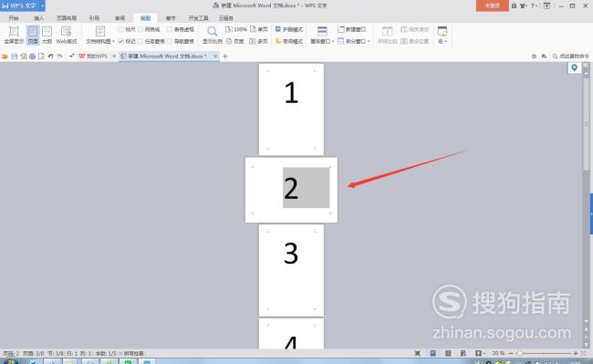Set zoom to 100% in ribbon
The image size is (593, 364).
(236, 29)
